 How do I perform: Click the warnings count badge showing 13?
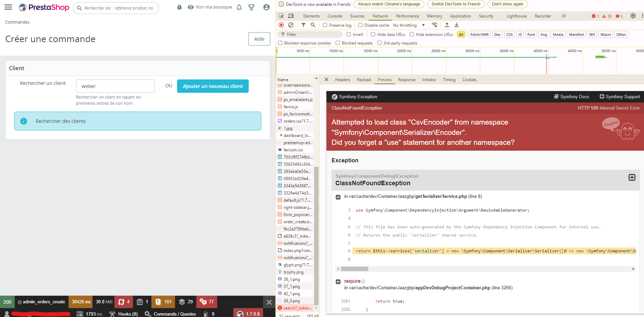(607, 16)
